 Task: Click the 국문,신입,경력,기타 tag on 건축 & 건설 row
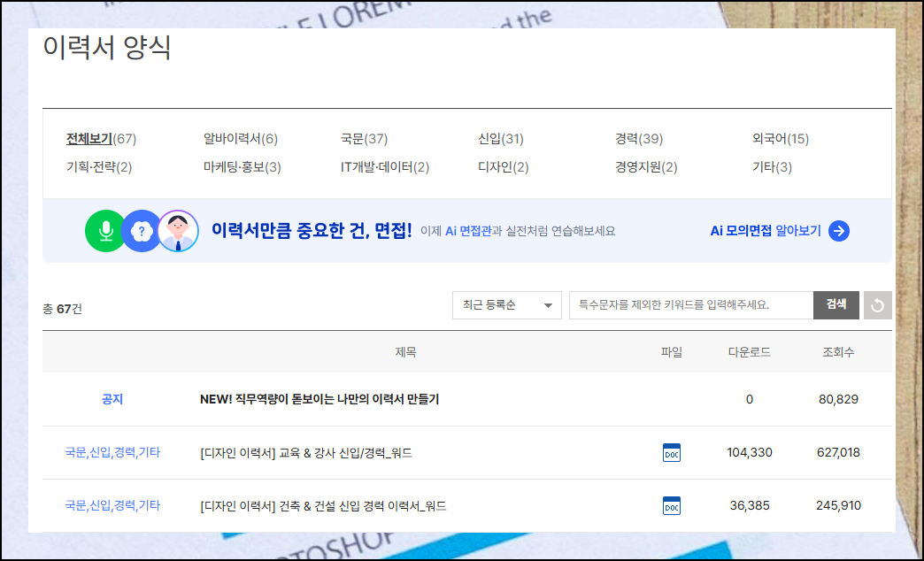coord(112,505)
